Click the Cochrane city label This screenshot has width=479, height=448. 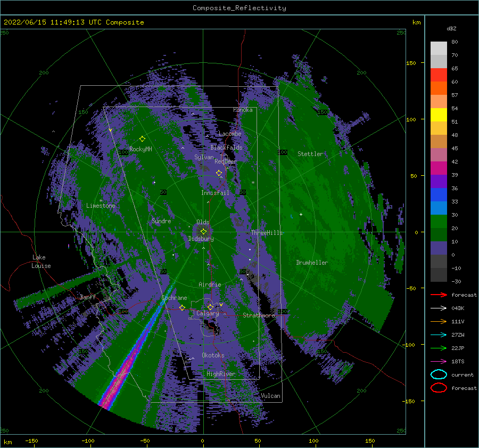pyautogui.click(x=174, y=298)
